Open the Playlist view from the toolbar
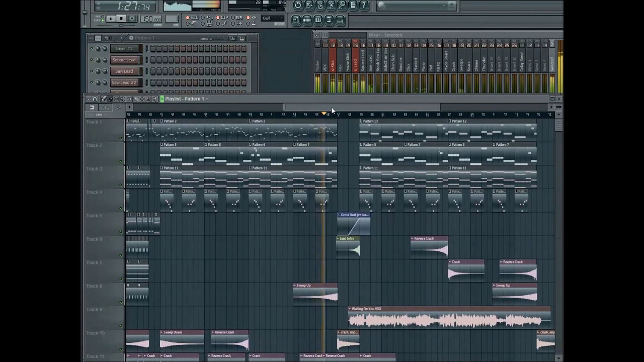The height and width of the screenshot is (362, 644). click(295, 20)
